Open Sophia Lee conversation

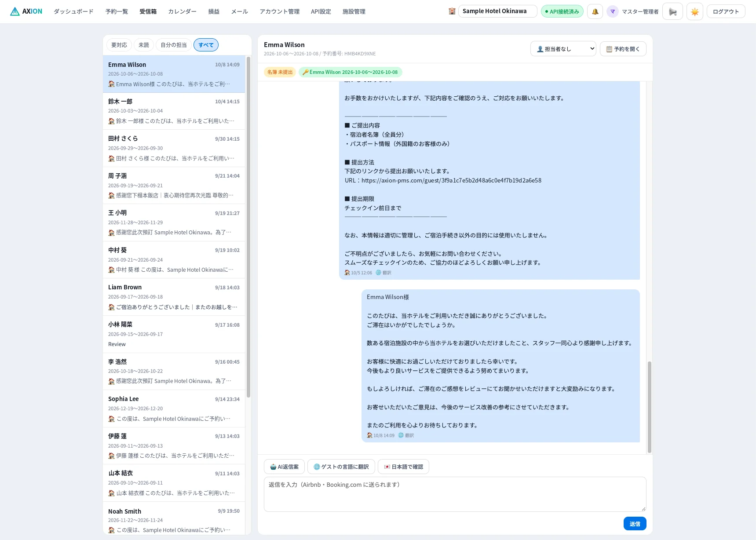click(x=174, y=409)
